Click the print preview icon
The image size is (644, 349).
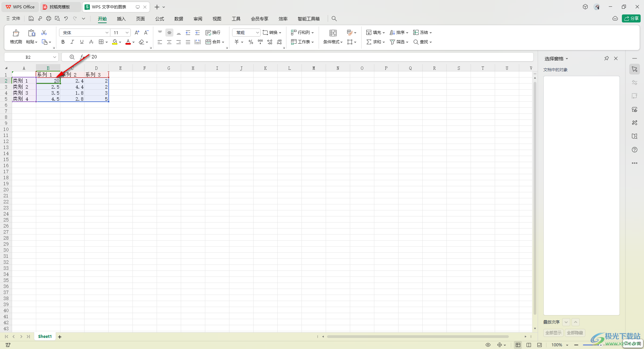[57, 19]
